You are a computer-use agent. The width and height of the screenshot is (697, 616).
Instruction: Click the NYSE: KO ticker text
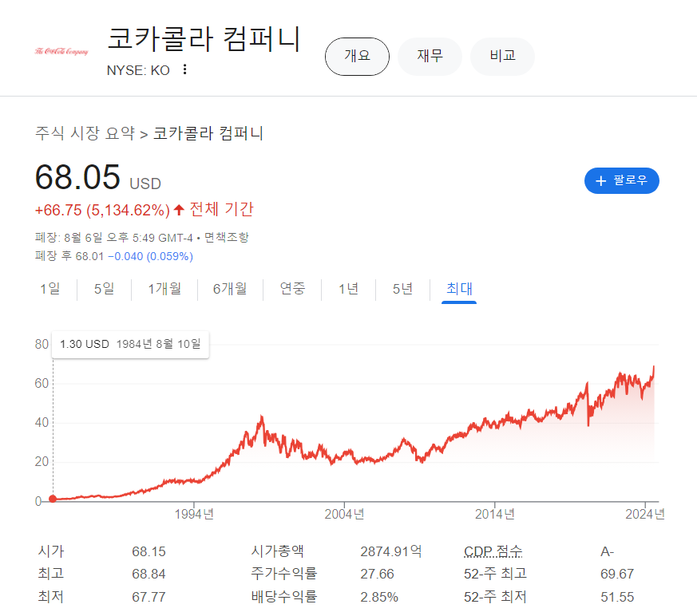click(x=138, y=70)
